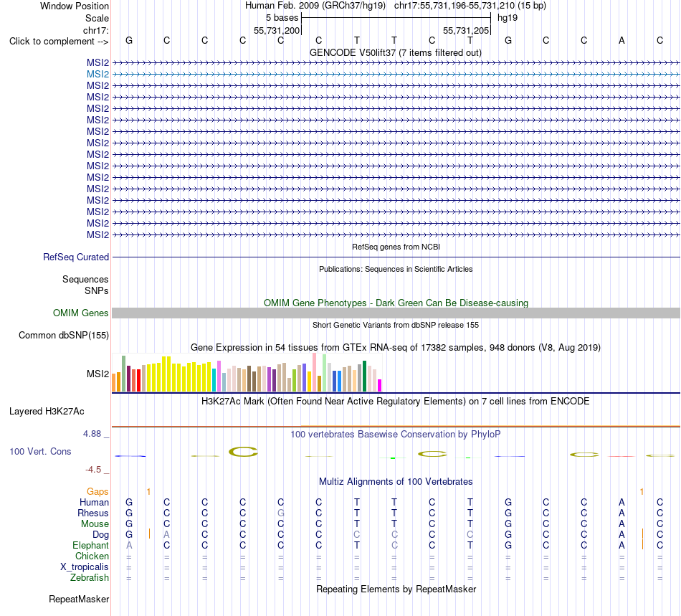
Task: Select the '100 Vert. Cons' label
Action: 40,451
